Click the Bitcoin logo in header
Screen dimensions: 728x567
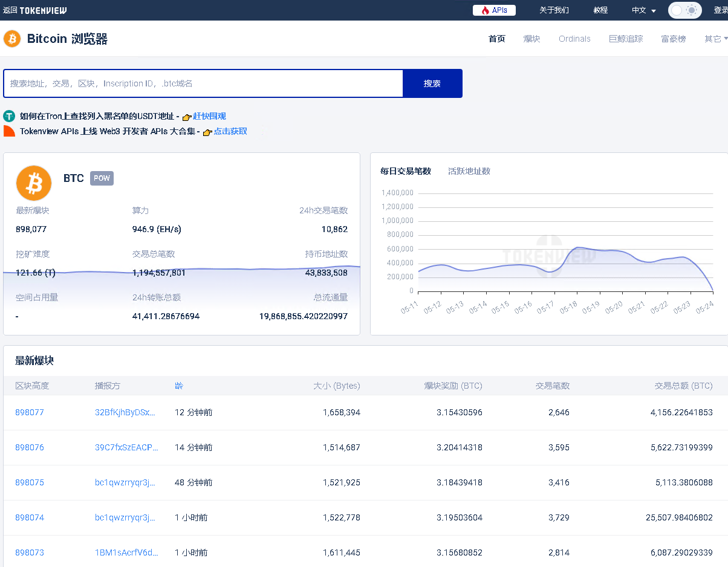[12, 39]
